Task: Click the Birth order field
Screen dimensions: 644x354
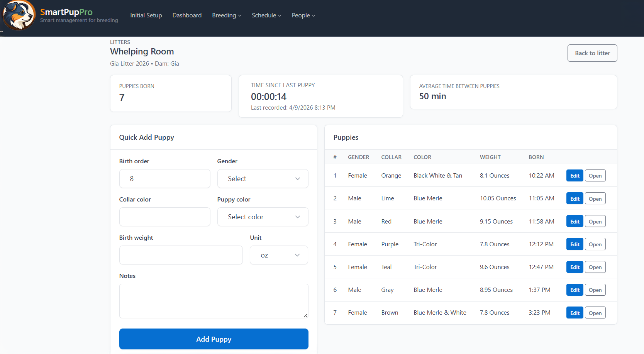Action: (x=164, y=179)
